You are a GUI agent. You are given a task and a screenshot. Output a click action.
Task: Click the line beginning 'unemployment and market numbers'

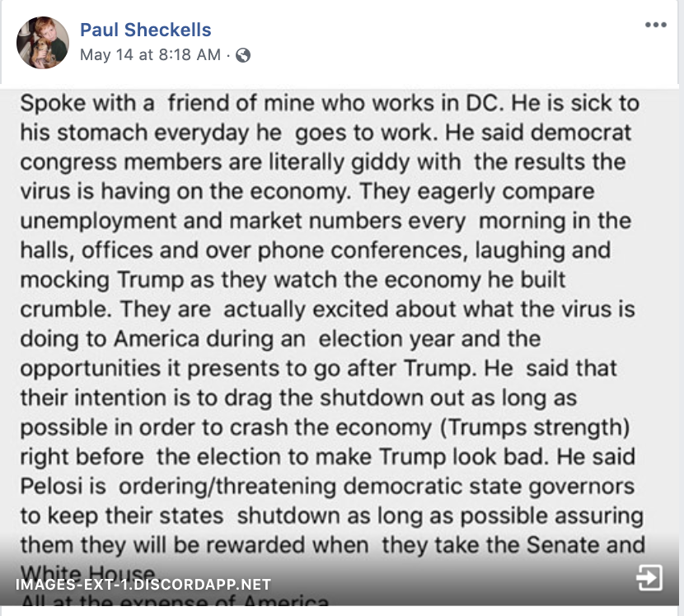pos(326,221)
